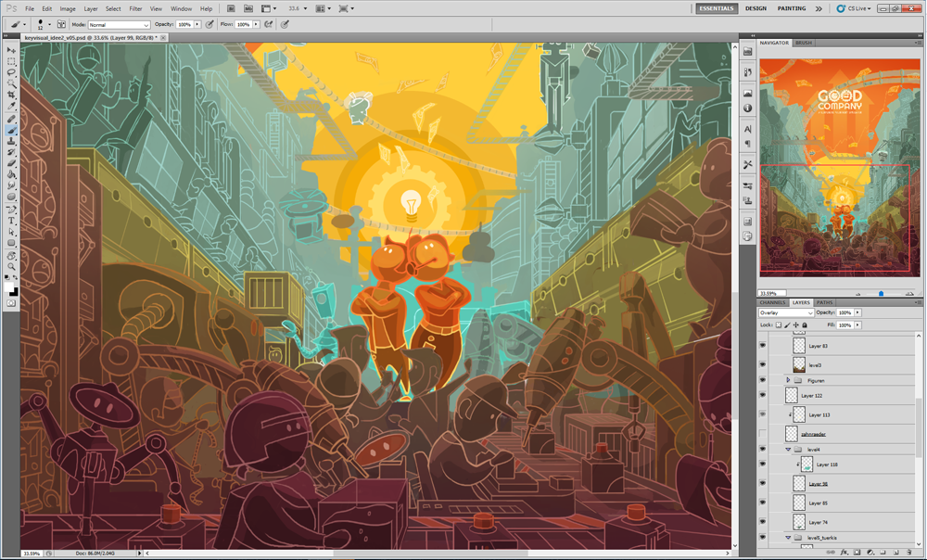The image size is (927, 560).
Task: Launch Adobe Bridge from the top bar
Action: pyautogui.click(x=231, y=9)
